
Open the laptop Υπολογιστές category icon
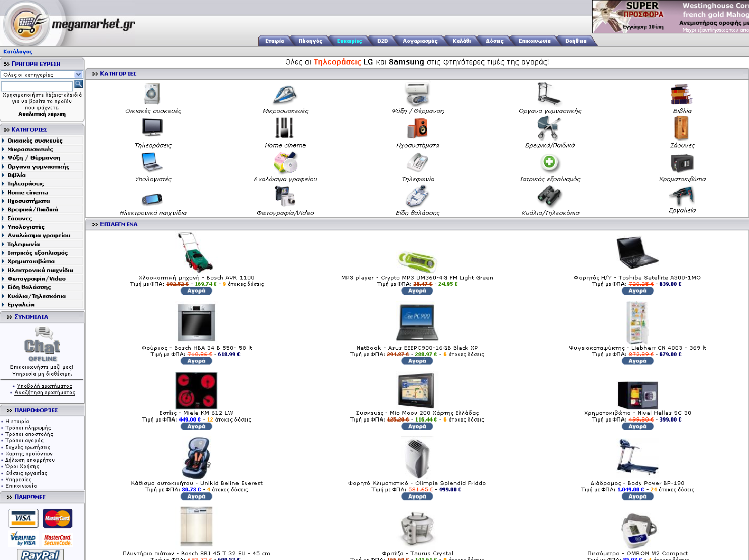153,162
